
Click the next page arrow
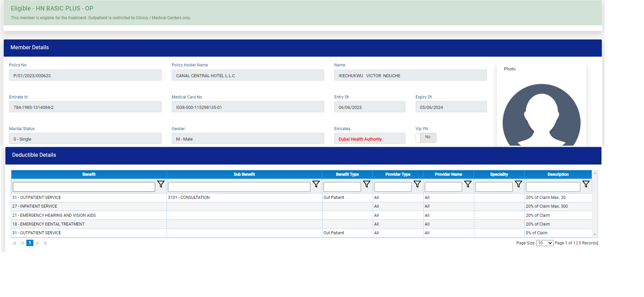point(37,243)
